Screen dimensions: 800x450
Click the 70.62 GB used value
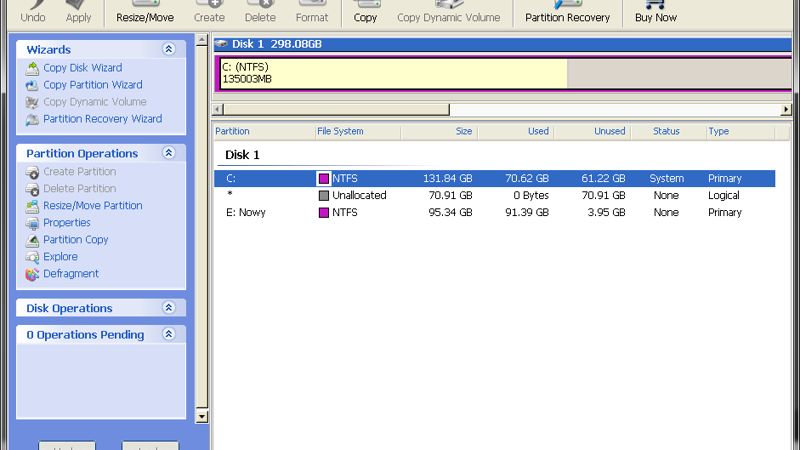click(527, 179)
